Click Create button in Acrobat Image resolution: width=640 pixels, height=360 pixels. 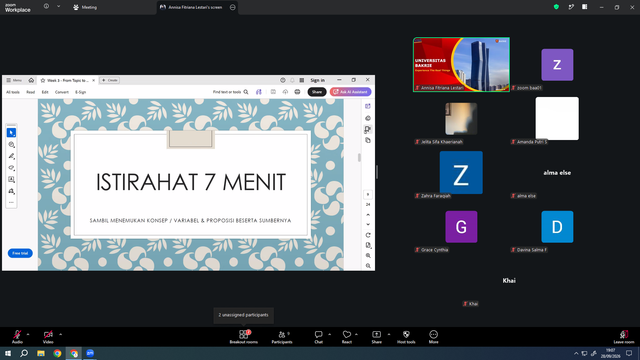(x=110, y=80)
